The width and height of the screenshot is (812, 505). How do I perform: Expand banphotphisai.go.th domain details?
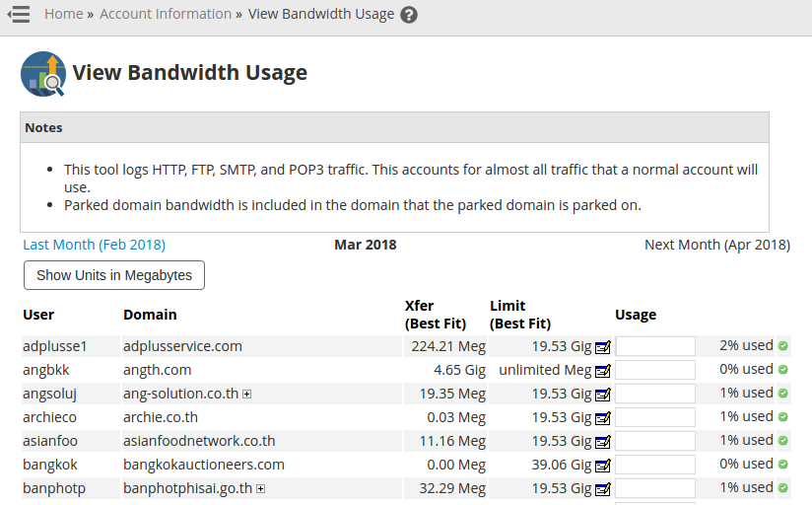pyautogui.click(x=261, y=489)
